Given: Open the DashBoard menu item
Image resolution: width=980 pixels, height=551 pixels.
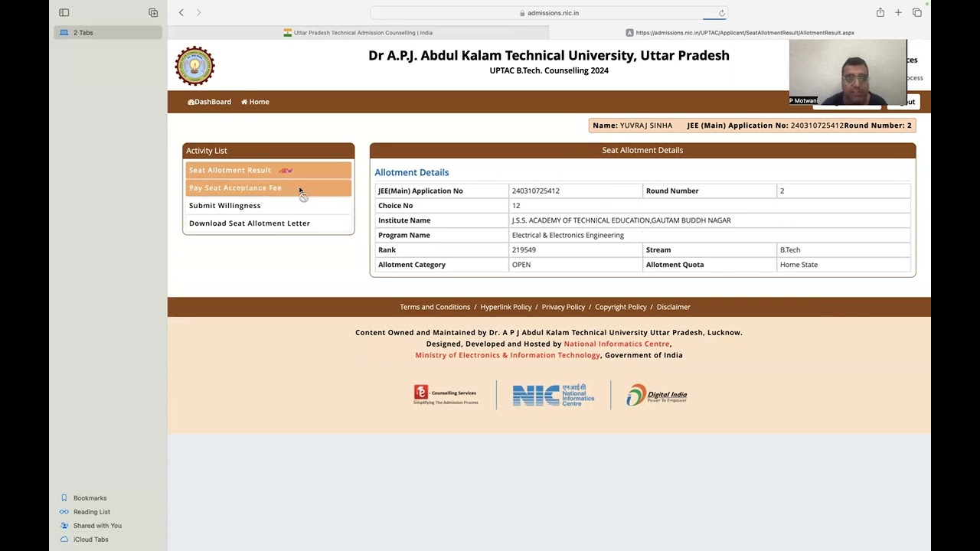Looking at the screenshot, I should 209,102.
